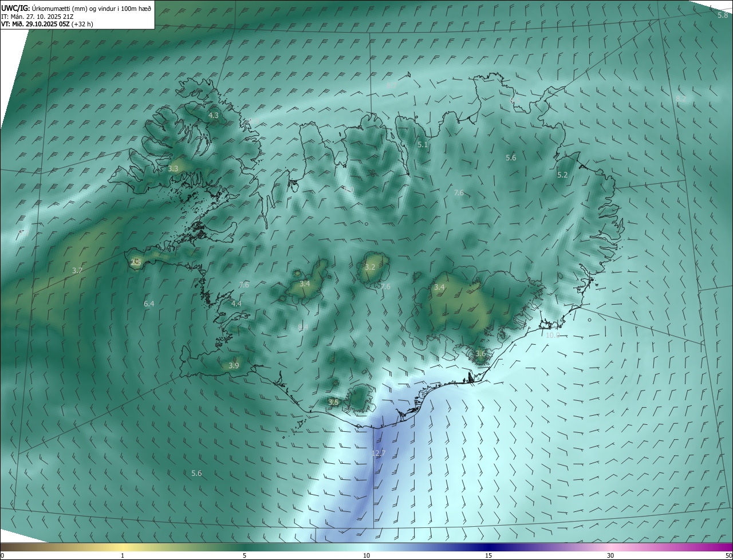Viewport: 733px width, 560px height.
Task: Click the '30' tick on the color scale
Action: click(610, 556)
